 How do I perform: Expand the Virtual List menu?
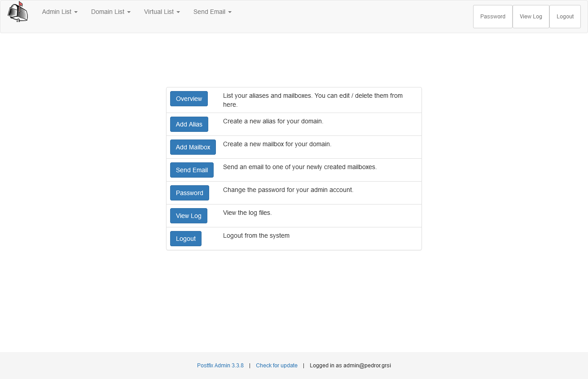(162, 12)
